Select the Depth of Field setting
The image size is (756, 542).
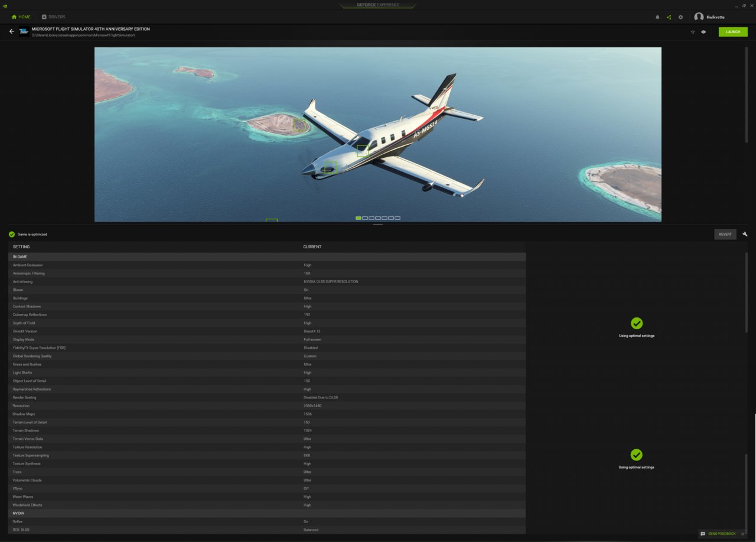[267, 323]
